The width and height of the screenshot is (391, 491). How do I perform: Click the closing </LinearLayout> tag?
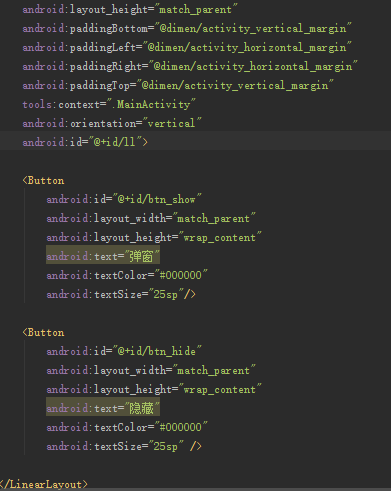point(44,484)
